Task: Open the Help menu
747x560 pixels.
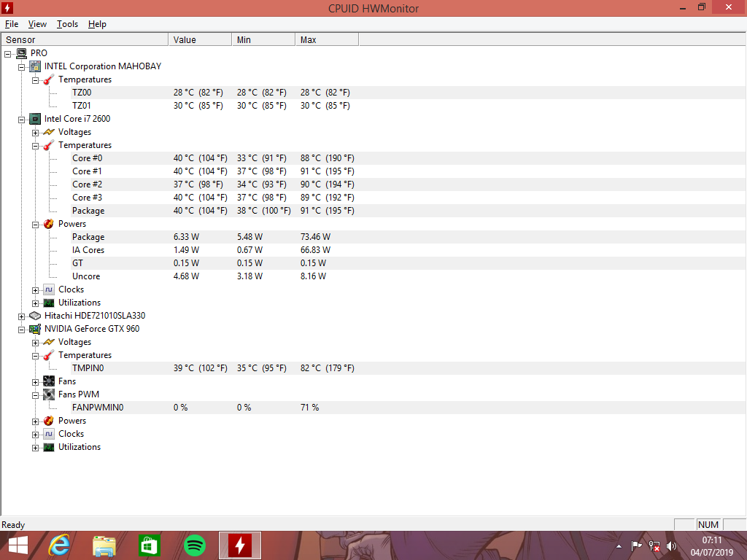Action: [x=97, y=24]
